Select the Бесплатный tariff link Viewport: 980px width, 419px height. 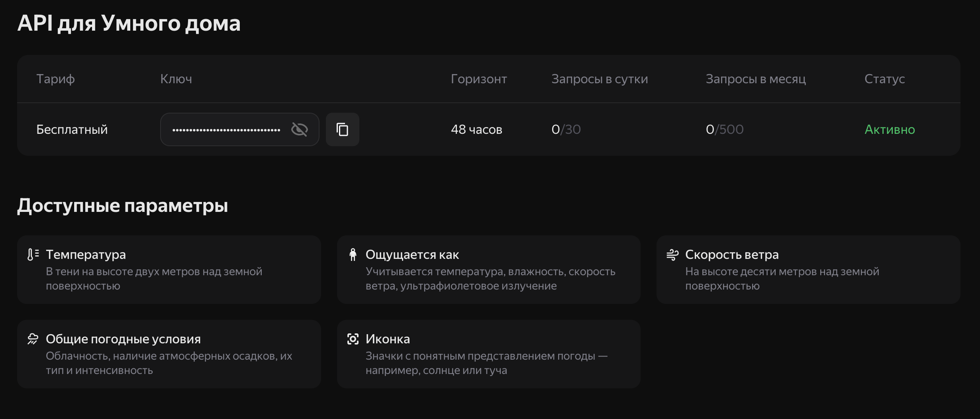click(72, 129)
